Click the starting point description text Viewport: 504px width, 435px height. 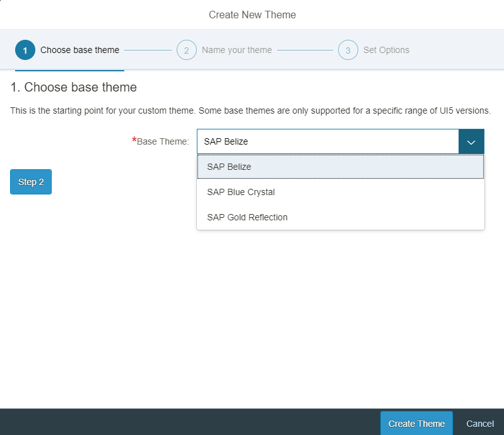pyautogui.click(x=250, y=110)
